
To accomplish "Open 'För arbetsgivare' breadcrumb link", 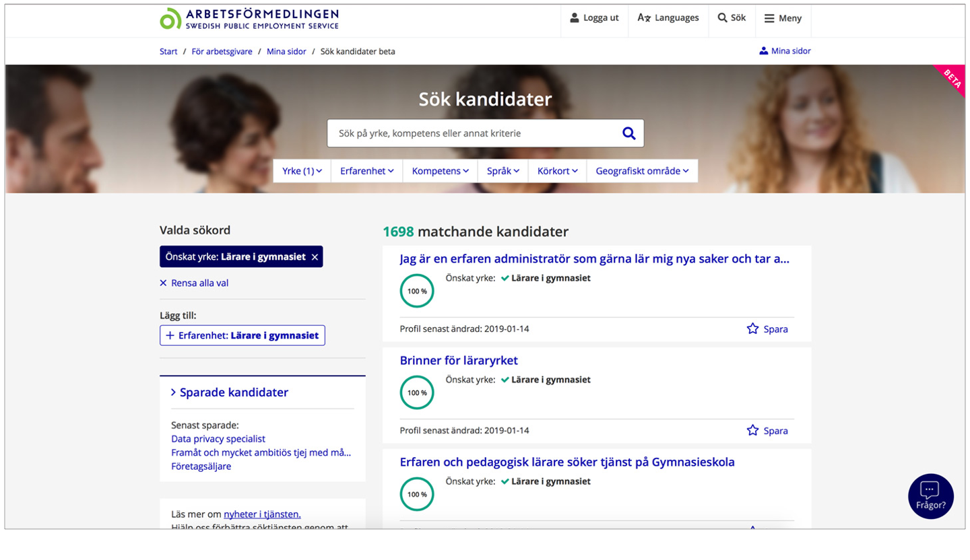I will coord(222,51).
